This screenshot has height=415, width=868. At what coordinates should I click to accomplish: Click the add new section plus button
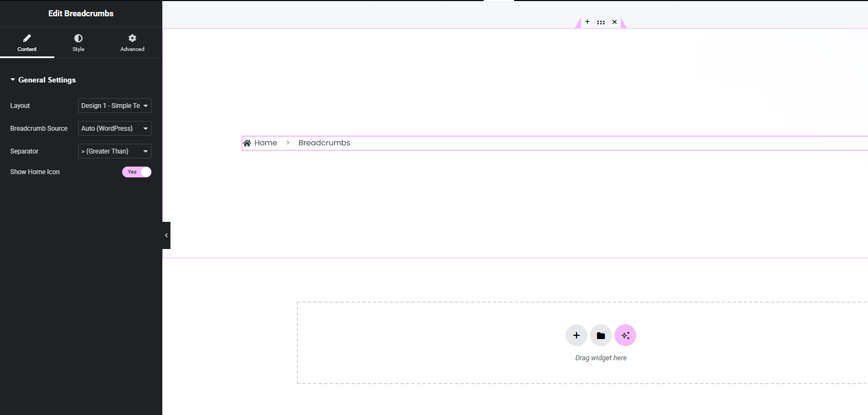click(x=576, y=335)
